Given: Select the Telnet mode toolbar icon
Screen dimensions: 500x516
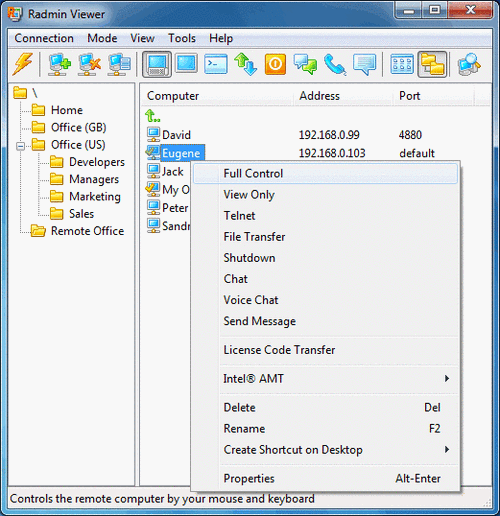Looking at the screenshot, I should [216, 64].
